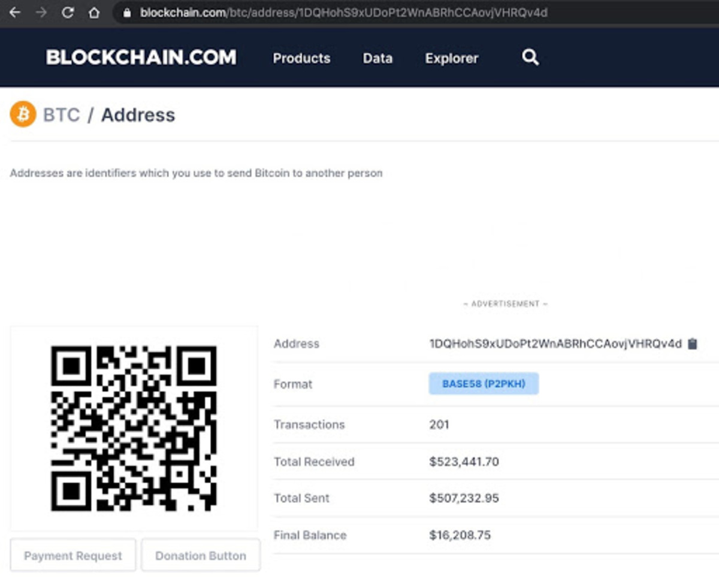Follow the BTC breadcrumb link

pos(61,115)
